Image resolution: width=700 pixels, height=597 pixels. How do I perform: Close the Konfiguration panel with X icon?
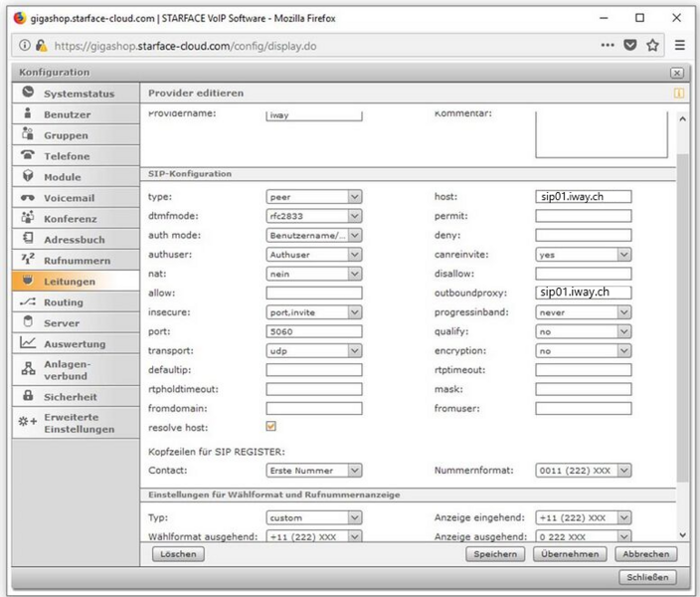pyautogui.click(x=677, y=73)
